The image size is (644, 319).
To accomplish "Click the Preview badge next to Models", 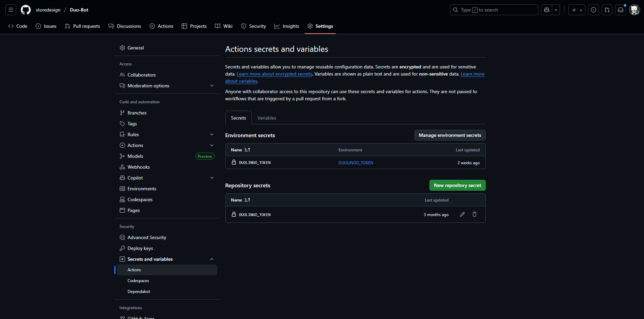I will click(205, 156).
